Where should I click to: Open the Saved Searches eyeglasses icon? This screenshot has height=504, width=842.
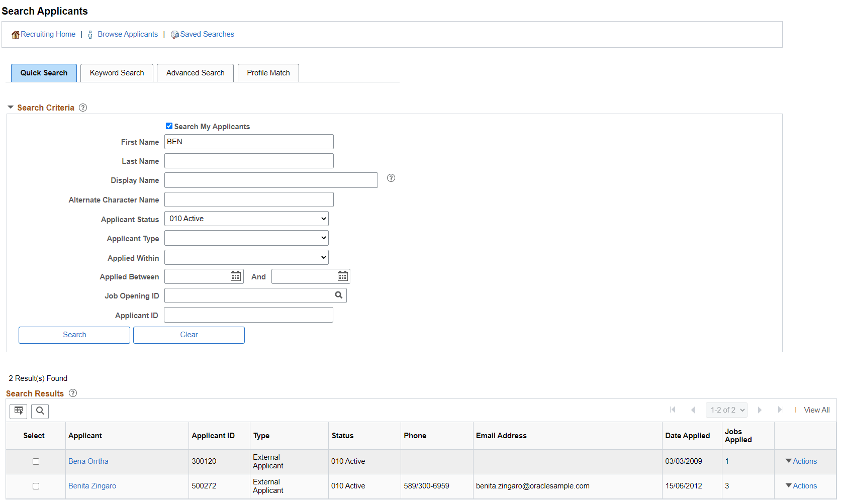pos(174,34)
